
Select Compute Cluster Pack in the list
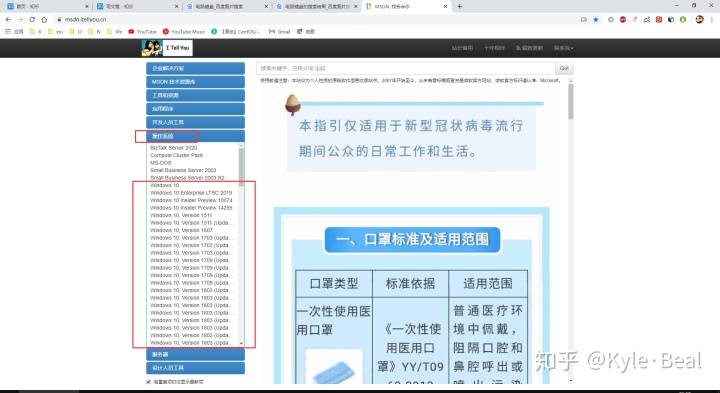(176, 155)
